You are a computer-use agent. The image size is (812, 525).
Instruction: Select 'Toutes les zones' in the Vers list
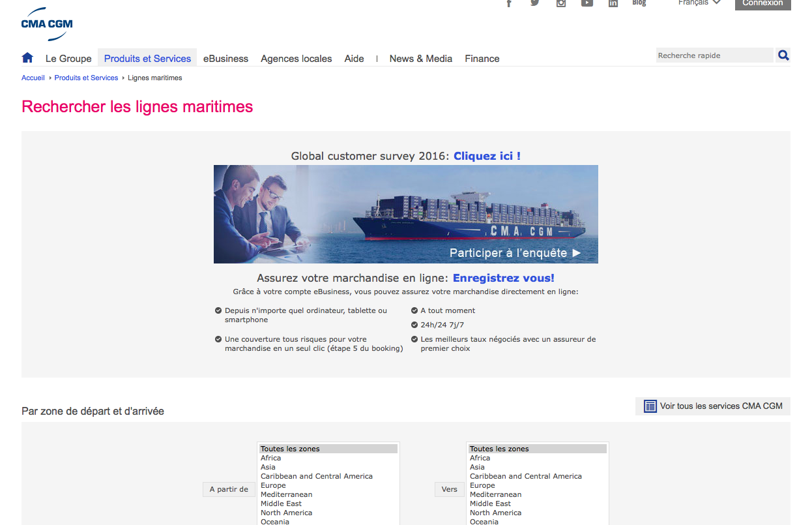(x=538, y=449)
